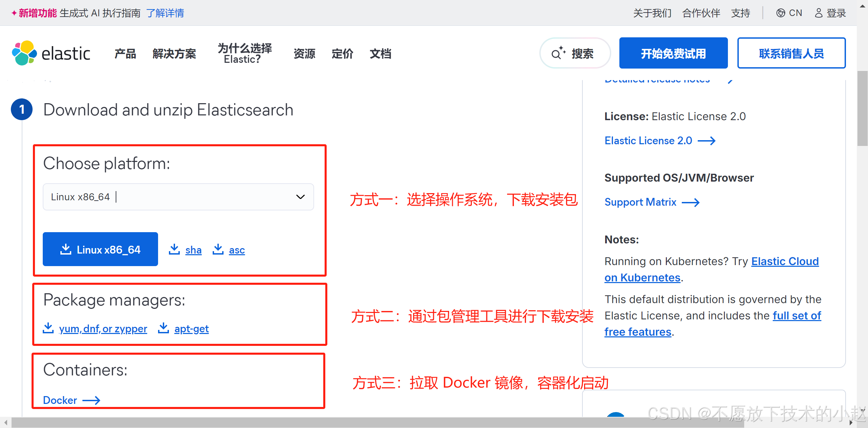The height and width of the screenshot is (428, 868).
Task: Open the 资源 menu
Action: tap(304, 54)
